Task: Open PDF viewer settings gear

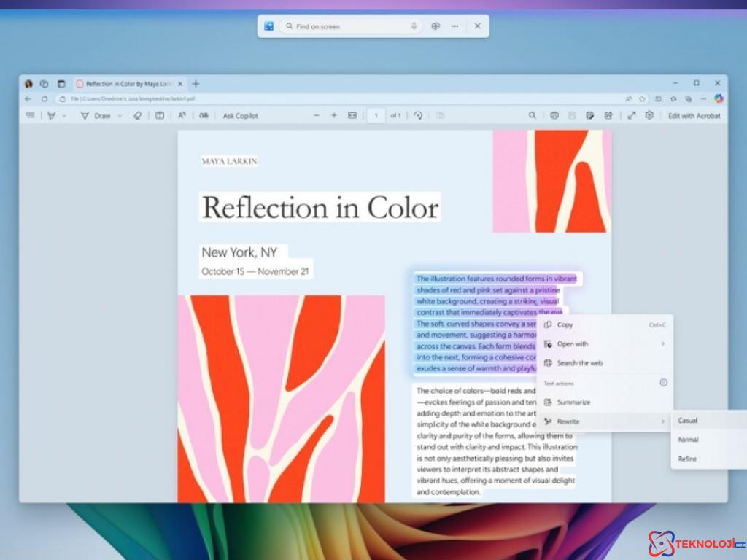Action: pos(648,115)
